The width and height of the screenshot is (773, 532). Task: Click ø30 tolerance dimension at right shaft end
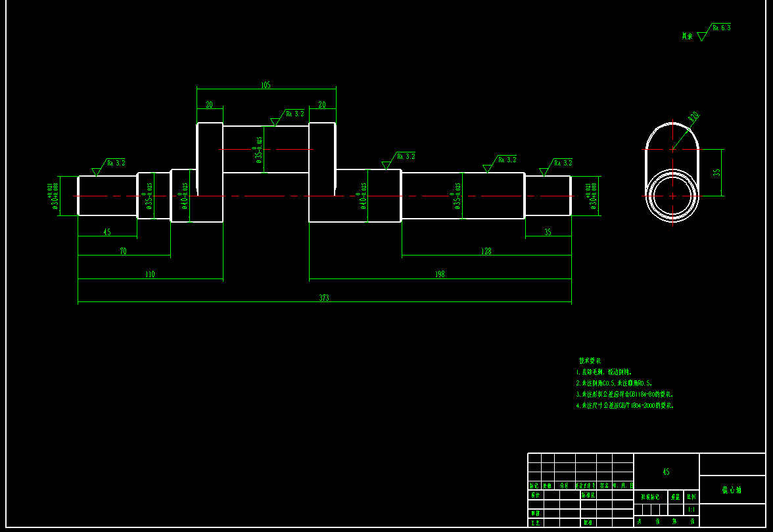[x=590, y=196]
